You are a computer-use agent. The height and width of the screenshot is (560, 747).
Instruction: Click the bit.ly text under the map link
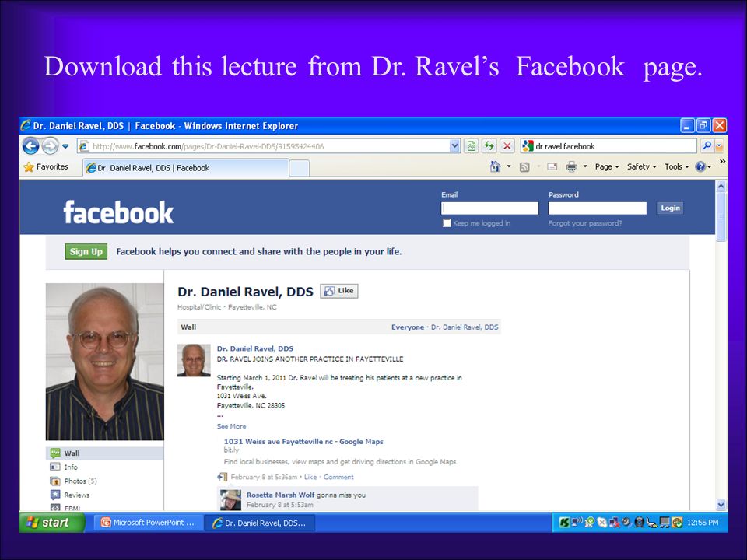232,450
